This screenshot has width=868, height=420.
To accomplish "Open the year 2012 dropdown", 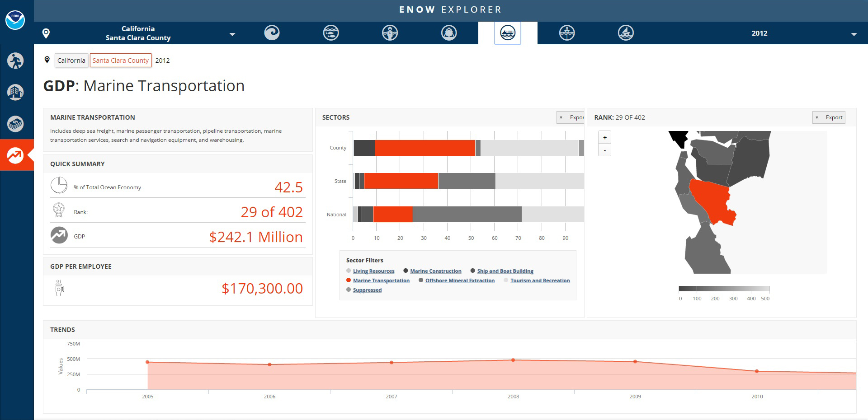I will point(854,34).
